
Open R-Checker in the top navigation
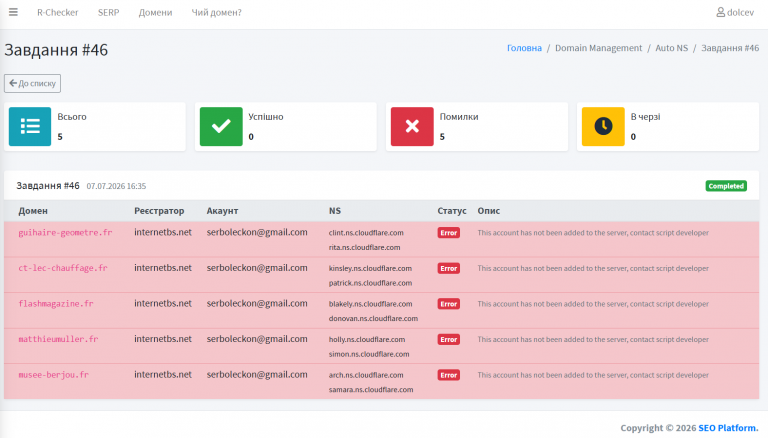pos(57,12)
